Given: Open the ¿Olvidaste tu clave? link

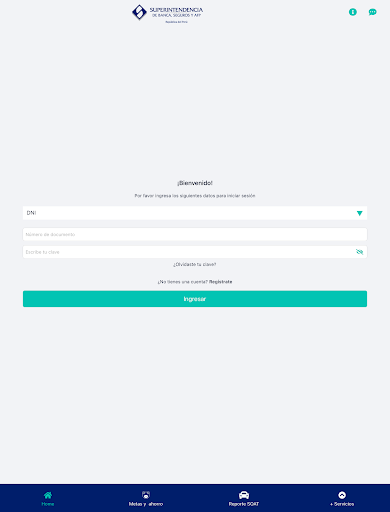Looking at the screenshot, I should pos(195,264).
